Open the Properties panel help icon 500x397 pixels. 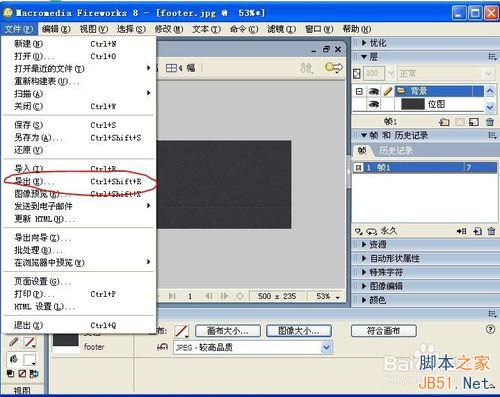(x=490, y=329)
